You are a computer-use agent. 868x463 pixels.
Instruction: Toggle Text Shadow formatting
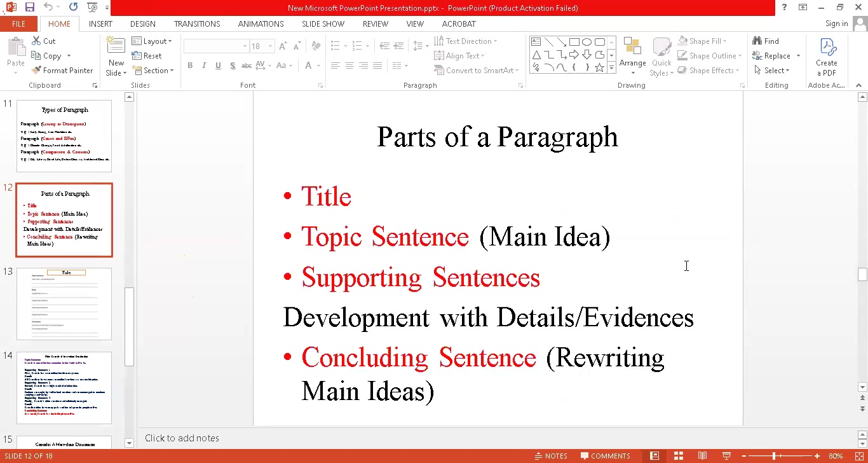click(x=233, y=66)
